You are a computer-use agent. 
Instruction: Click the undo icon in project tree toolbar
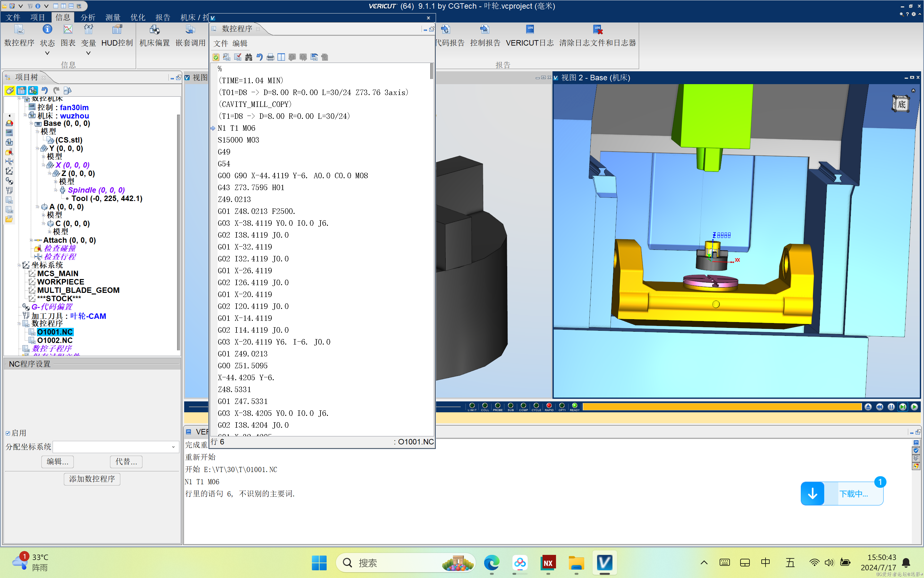[45, 91]
